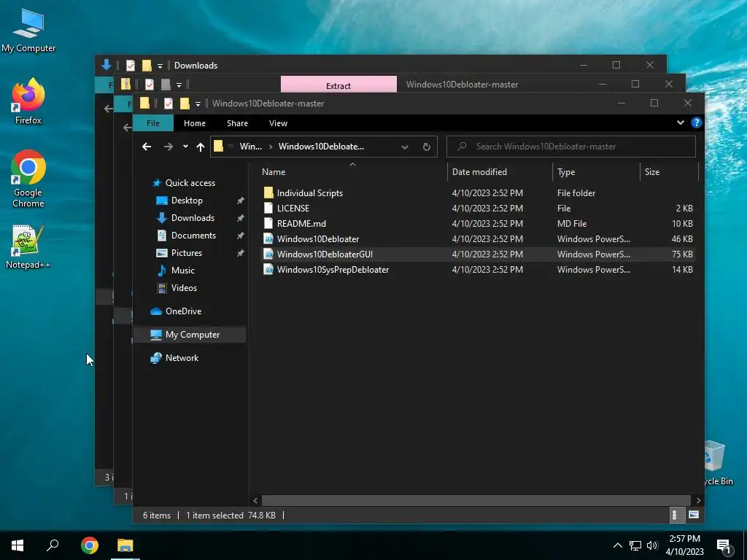Click the forward navigation arrow
Image resolution: width=747 pixels, height=560 pixels.
169,147
